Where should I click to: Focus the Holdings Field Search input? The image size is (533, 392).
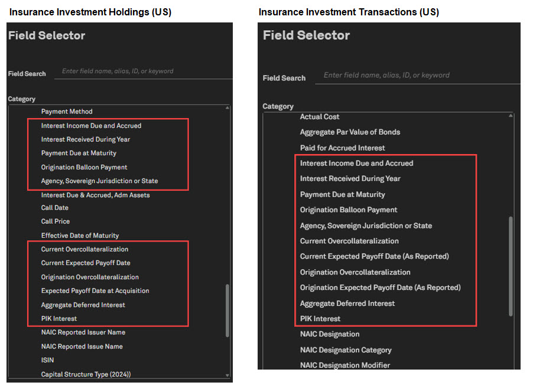[145, 71]
